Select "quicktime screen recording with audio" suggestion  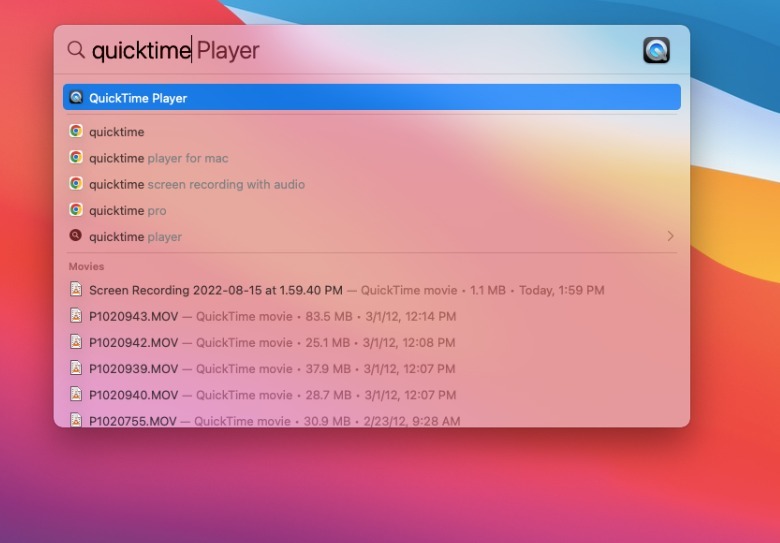pyautogui.click(x=197, y=185)
